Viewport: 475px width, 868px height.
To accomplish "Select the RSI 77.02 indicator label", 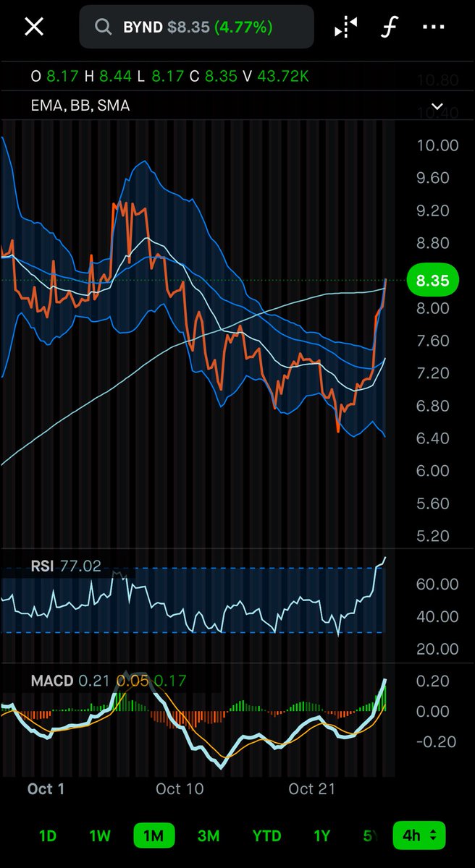I will 67,566.
